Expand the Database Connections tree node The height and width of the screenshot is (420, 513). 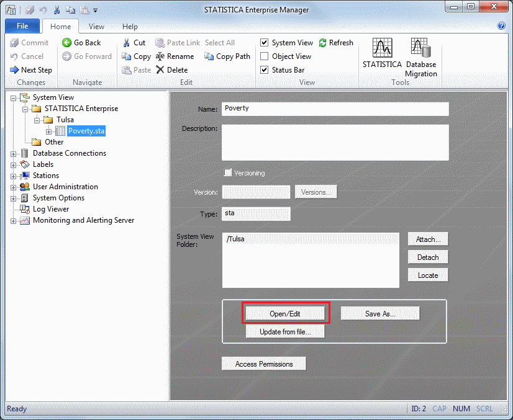click(x=14, y=153)
